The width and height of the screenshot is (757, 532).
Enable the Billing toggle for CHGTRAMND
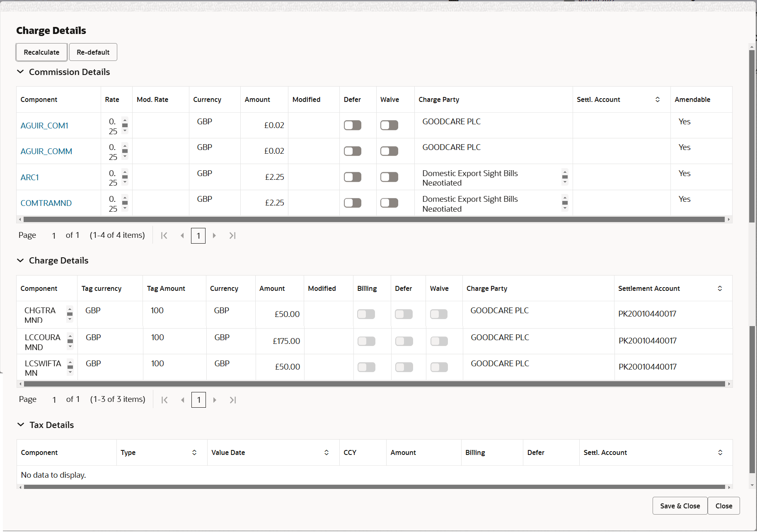click(x=366, y=314)
